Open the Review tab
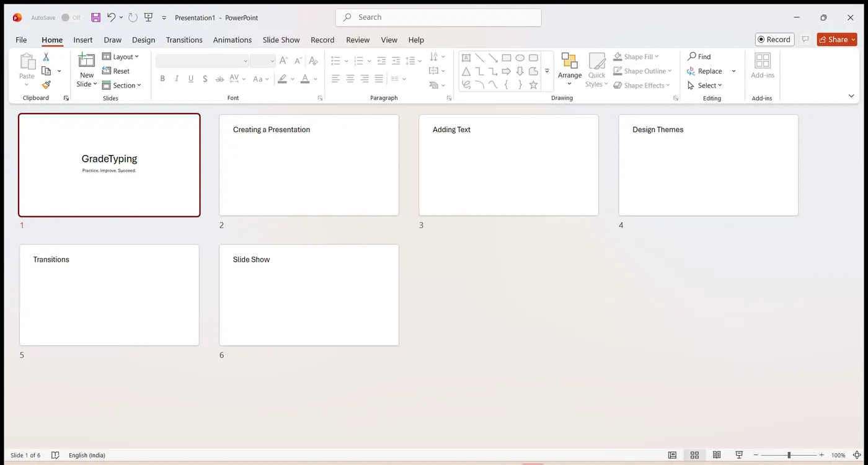This screenshot has height=465, width=868. click(x=358, y=40)
